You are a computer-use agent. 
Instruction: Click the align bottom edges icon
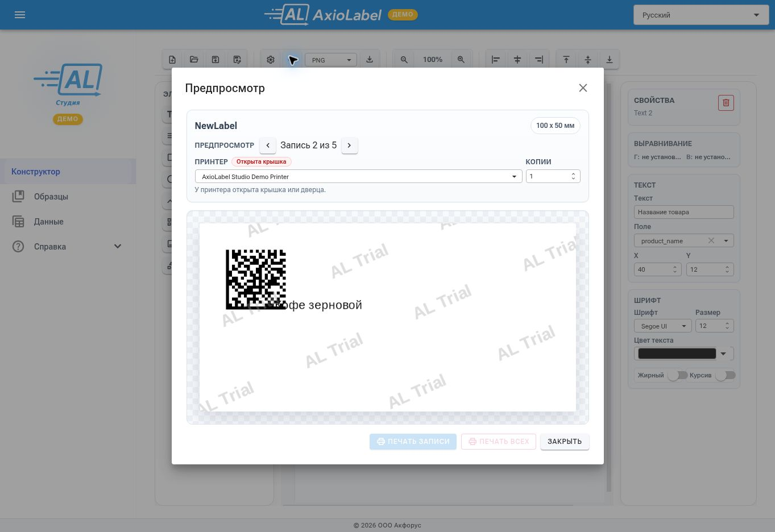point(610,60)
